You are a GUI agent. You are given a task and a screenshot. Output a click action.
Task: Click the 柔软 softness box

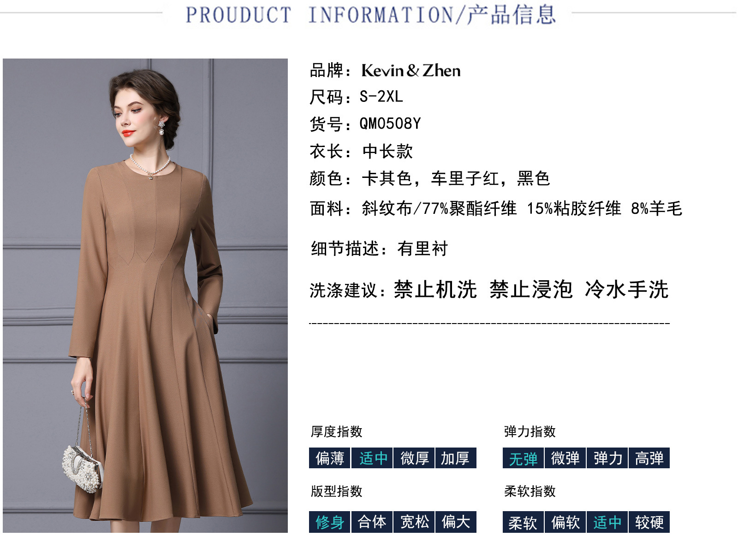tap(524, 522)
